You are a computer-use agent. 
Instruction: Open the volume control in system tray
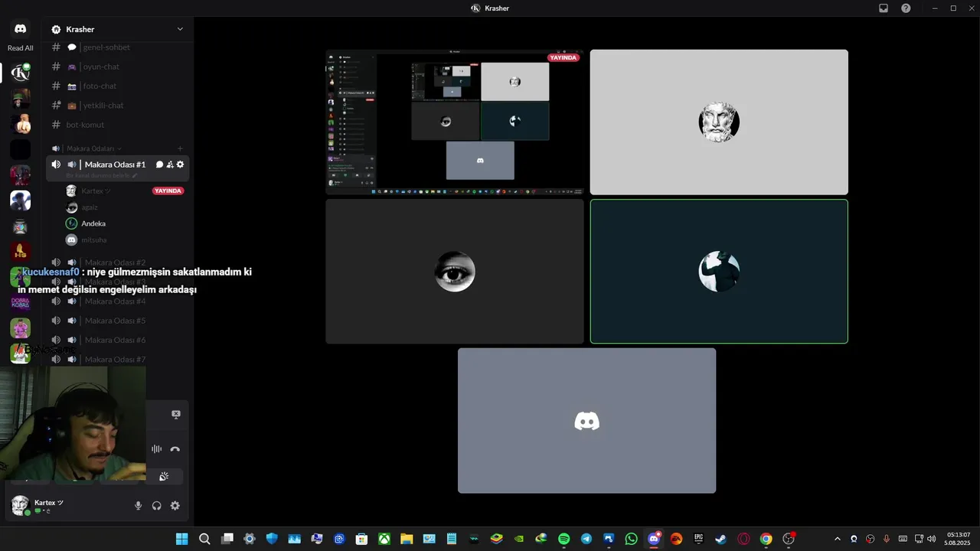click(x=931, y=539)
